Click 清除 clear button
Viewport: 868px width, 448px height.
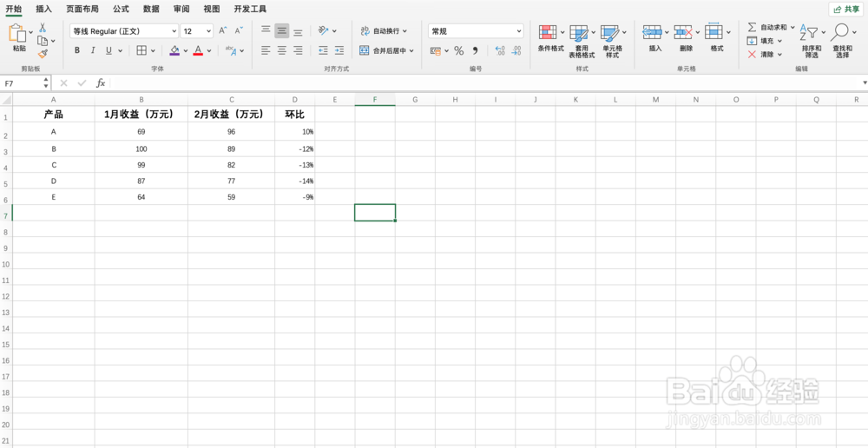point(765,55)
